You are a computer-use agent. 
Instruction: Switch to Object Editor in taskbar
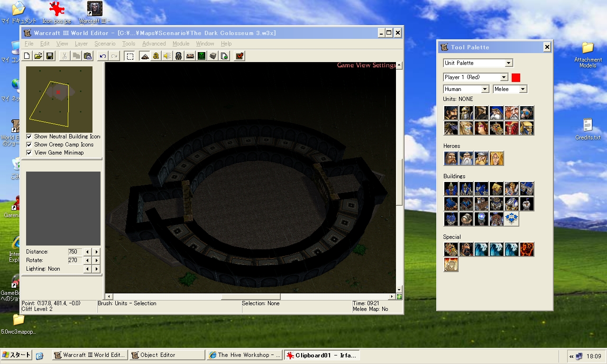click(x=166, y=355)
